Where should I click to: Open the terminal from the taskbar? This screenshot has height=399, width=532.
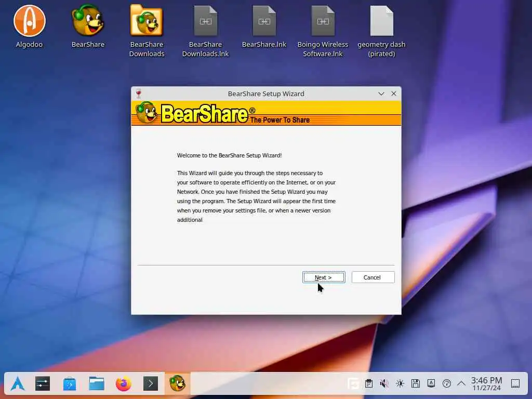click(150, 384)
